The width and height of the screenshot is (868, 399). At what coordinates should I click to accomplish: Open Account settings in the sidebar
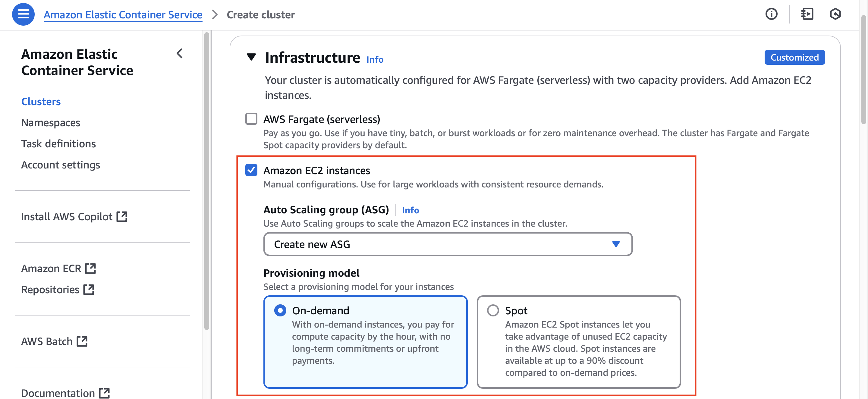pos(60,165)
